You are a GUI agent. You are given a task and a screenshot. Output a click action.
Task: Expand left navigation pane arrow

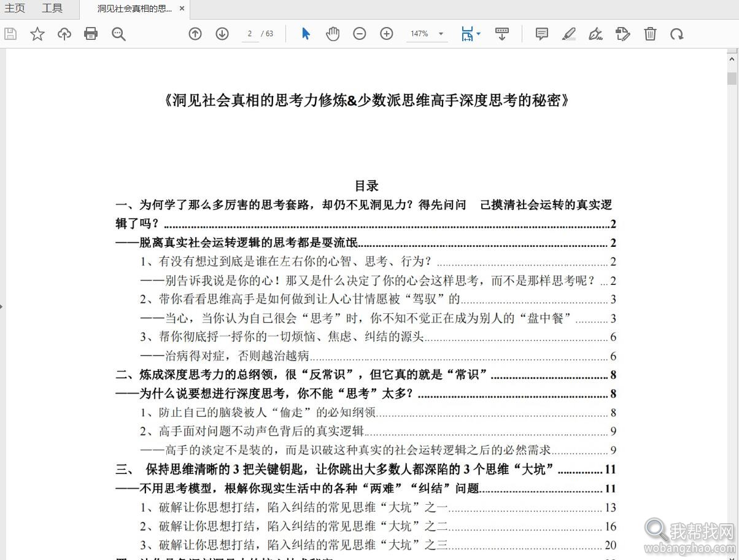tap(2, 305)
